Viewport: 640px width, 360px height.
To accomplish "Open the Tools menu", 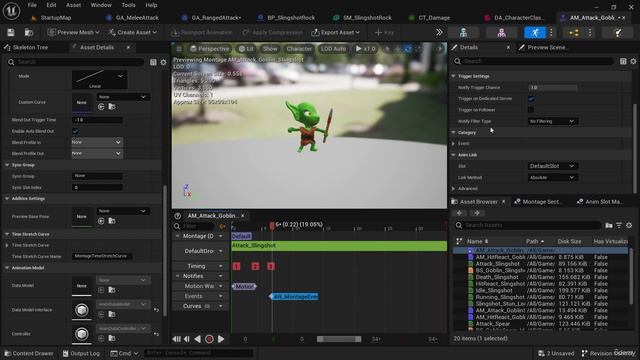I will click(x=128, y=5).
